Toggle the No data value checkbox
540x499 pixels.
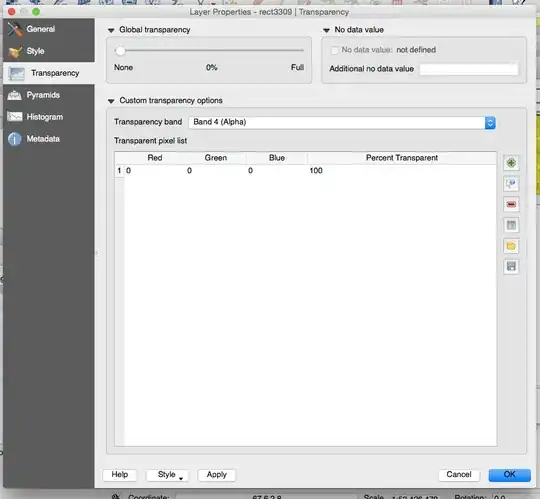tap(334, 50)
